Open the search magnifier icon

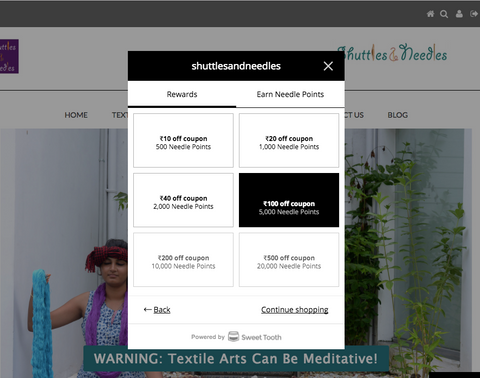[x=444, y=14]
